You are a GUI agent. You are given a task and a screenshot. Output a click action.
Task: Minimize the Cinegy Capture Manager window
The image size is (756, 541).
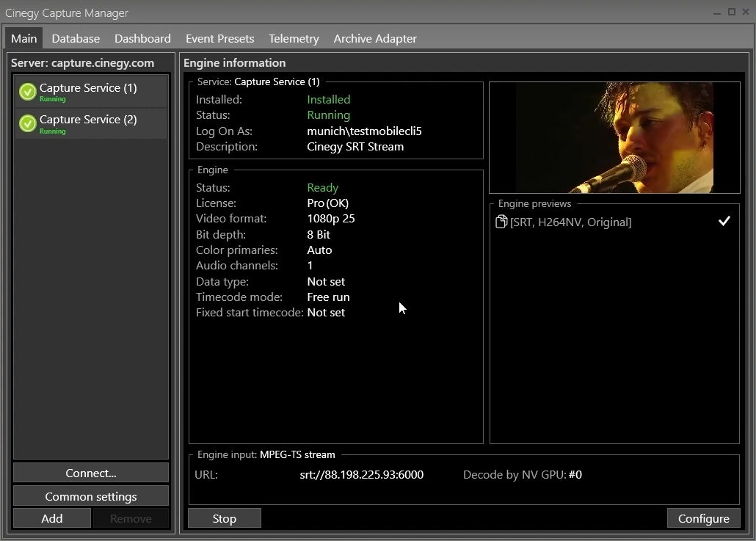click(x=717, y=12)
